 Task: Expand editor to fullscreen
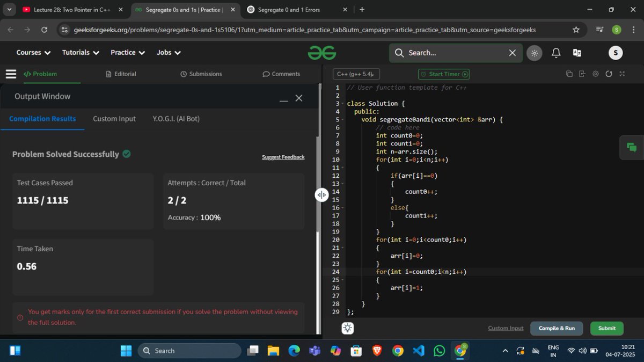click(x=622, y=74)
